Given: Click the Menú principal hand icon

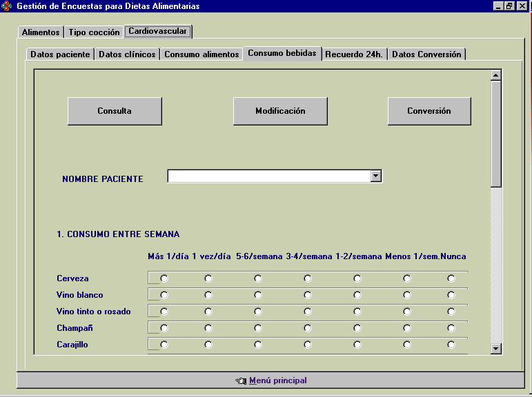Looking at the screenshot, I should (240, 380).
